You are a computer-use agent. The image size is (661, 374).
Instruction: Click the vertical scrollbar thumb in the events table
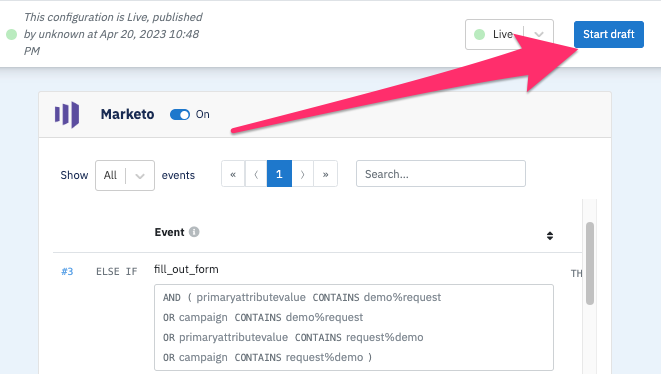590,263
